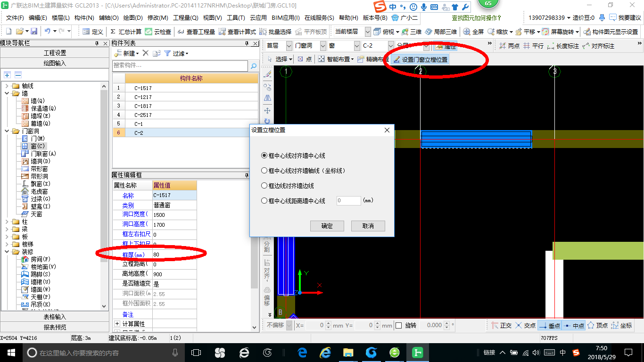This screenshot has width=644, height=362.
Task: Choose 长度标注 length dimension tool
Action: point(563,46)
